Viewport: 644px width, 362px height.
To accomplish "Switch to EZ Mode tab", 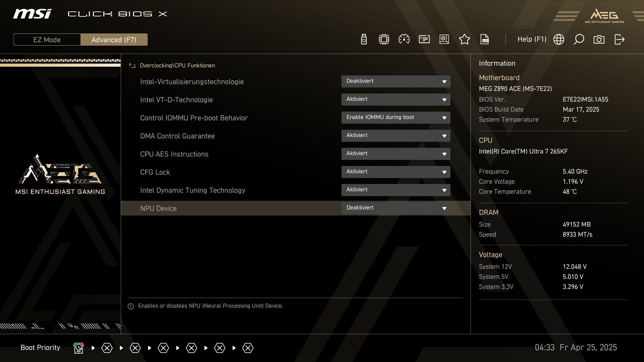I will 47,40.
